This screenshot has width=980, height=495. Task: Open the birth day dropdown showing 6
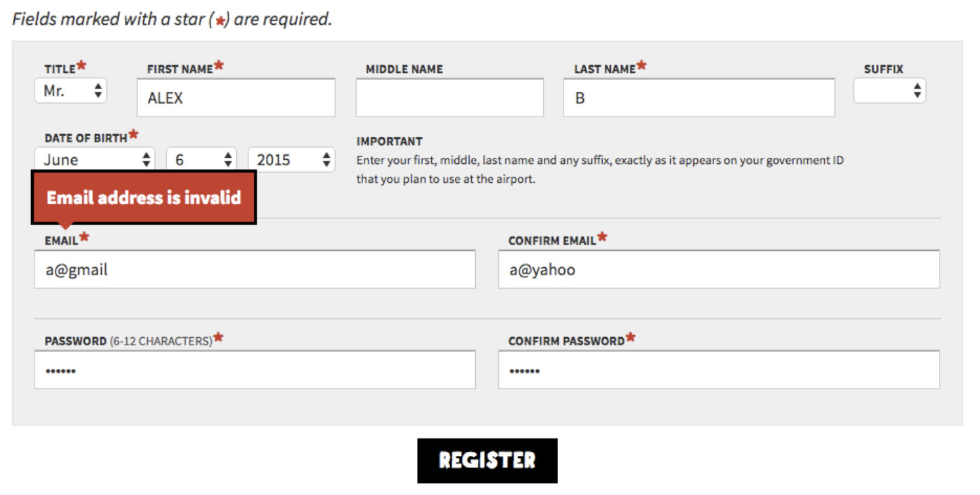click(201, 160)
